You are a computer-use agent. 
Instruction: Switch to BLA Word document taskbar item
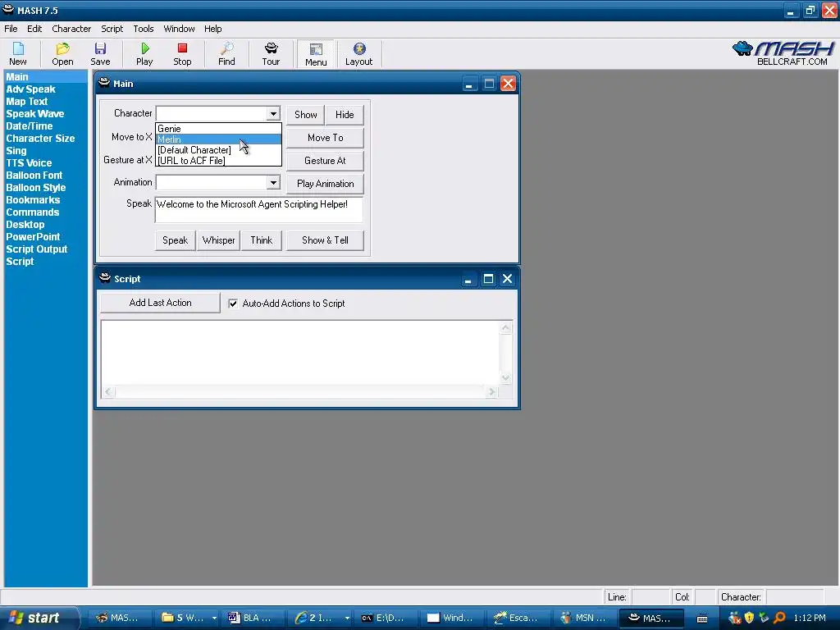click(x=252, y=618)
